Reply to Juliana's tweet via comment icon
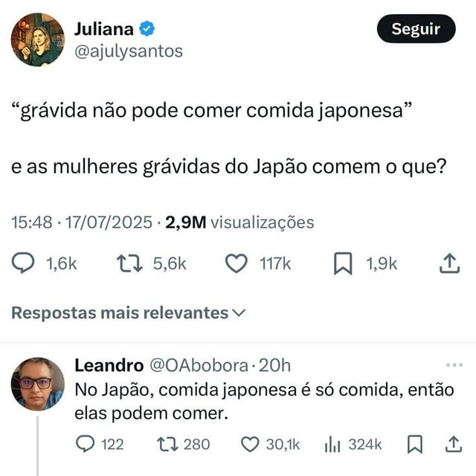The height and width of the screenshot is (476, 476). point(23,263)
